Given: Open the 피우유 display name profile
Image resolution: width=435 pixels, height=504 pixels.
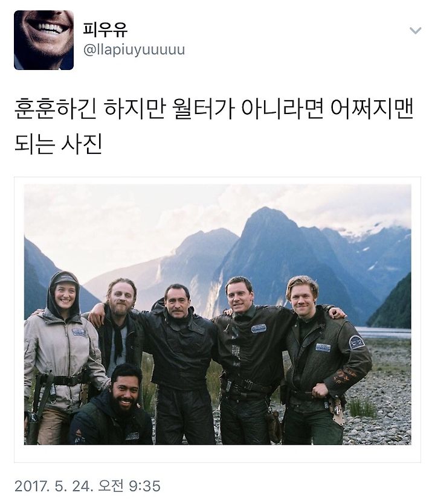Looking at the screenshot, I should (x=105, y=29).
